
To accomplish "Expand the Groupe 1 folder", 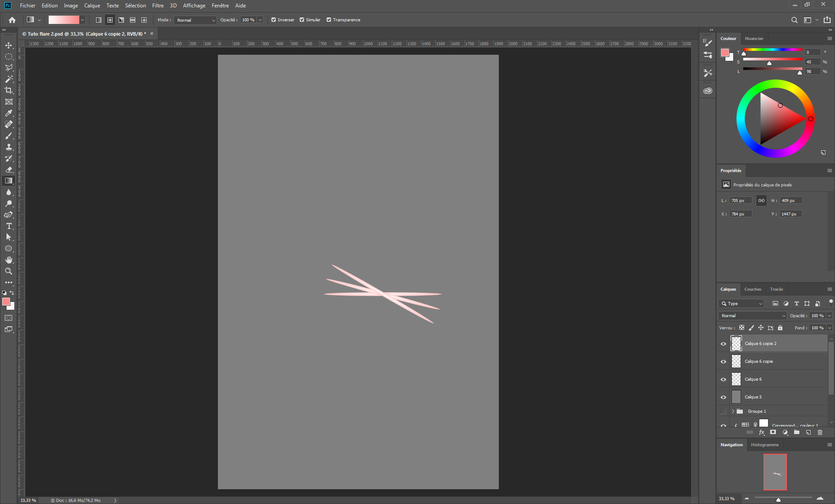I will 733,411.
